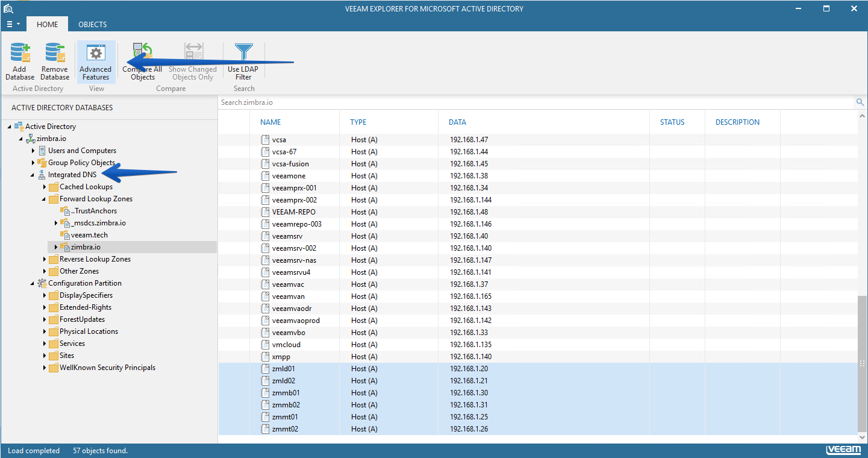Run Compare All Objects

click(143, 61)
